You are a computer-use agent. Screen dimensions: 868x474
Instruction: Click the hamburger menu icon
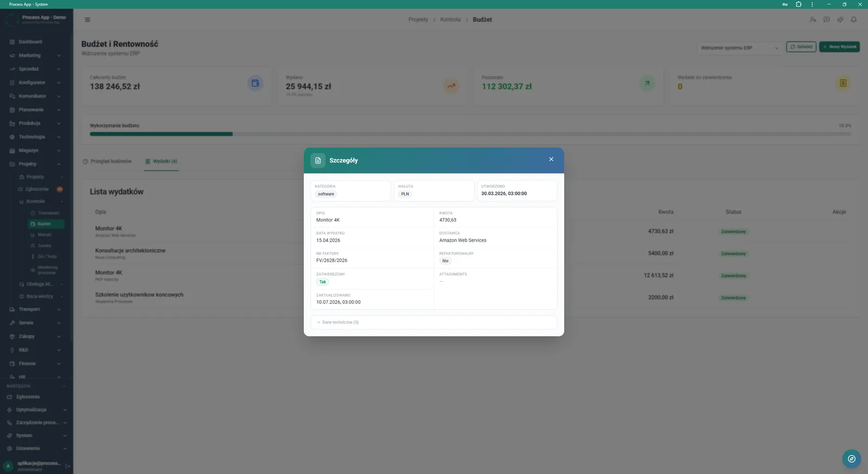click(87, 20)
